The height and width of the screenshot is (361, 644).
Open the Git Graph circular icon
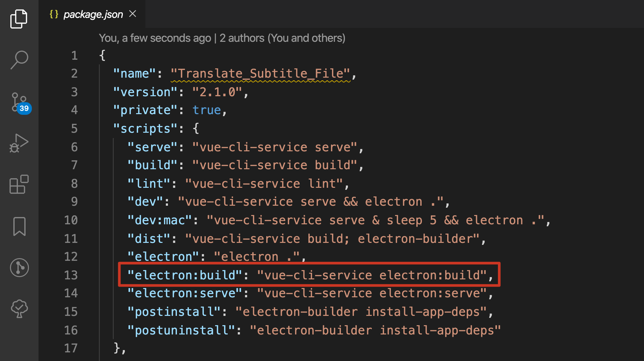19,267
